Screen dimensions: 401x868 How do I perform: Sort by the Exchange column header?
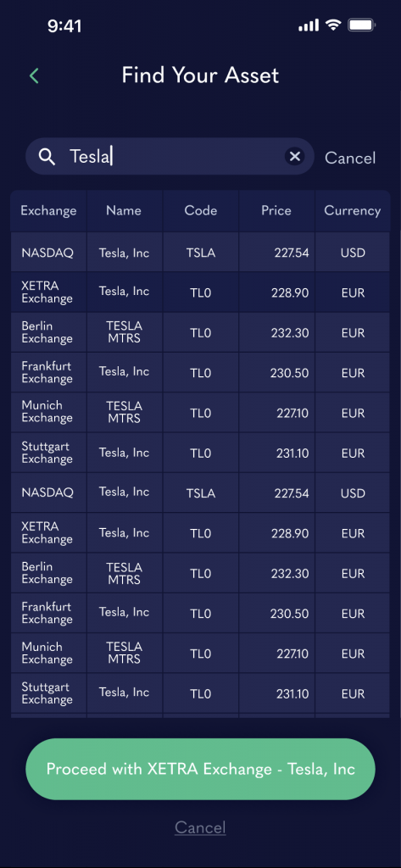(48, 210)
